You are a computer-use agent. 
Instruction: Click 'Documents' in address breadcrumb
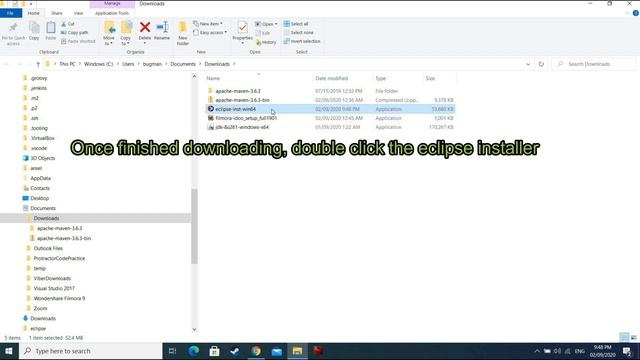[x=183, y=64]
